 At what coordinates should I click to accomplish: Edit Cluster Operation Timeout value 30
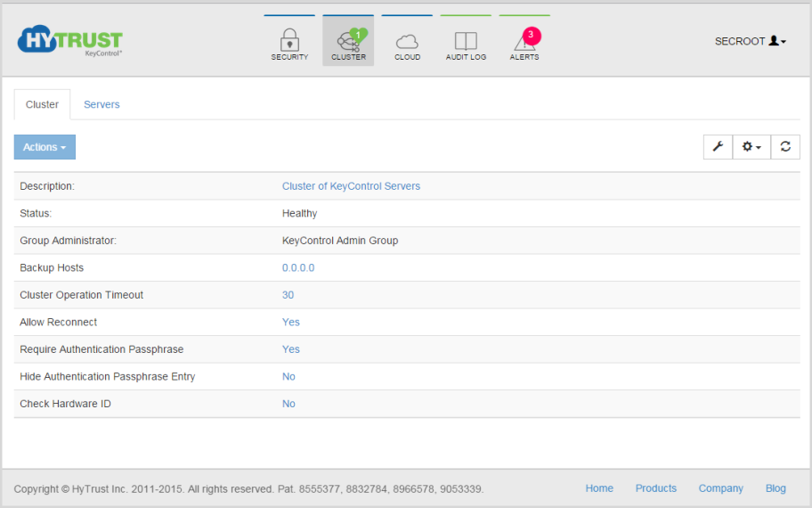288,295
